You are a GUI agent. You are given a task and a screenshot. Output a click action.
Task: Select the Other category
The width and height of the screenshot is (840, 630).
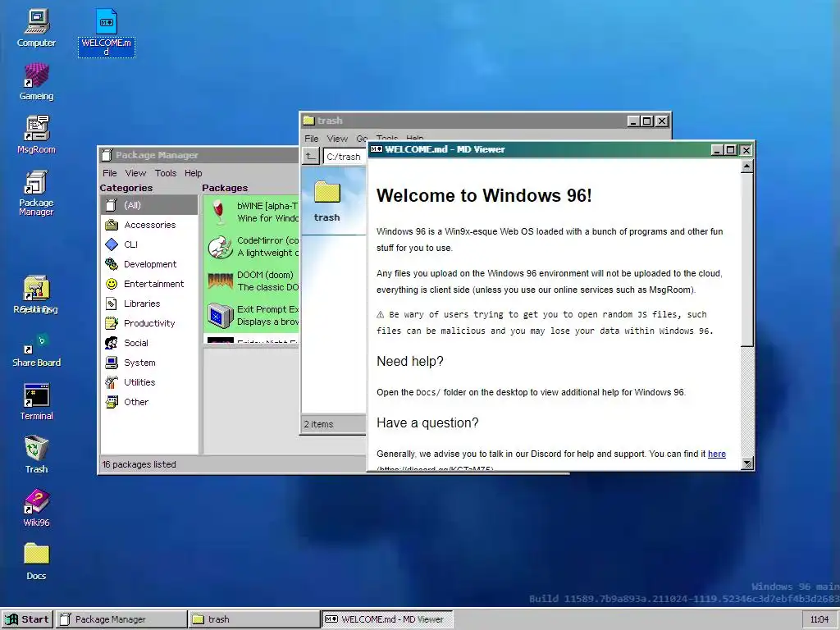pos(149,402)
